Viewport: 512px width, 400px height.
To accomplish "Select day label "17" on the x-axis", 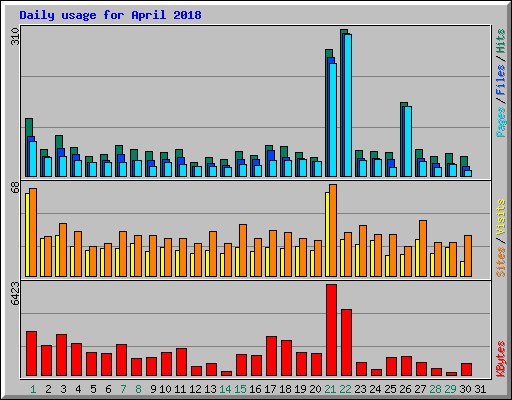I will (x=270, y=389).
